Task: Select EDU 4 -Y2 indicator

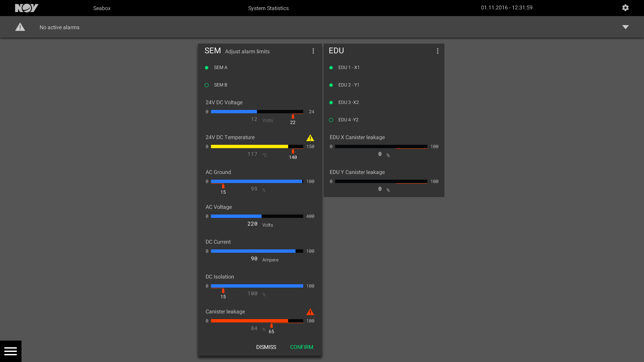Action: pos(331,120)
